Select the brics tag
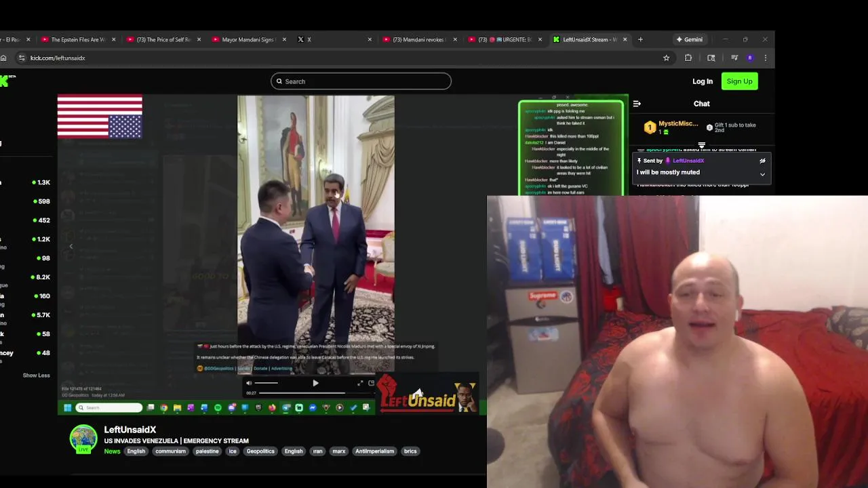This screenshot has height=488, width=868. tap(410, 451)
